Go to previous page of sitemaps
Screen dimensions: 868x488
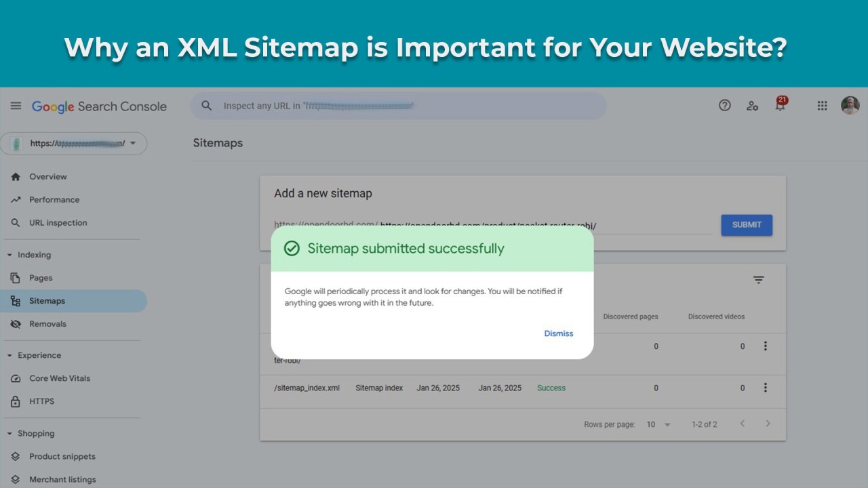tap(743, 424)
